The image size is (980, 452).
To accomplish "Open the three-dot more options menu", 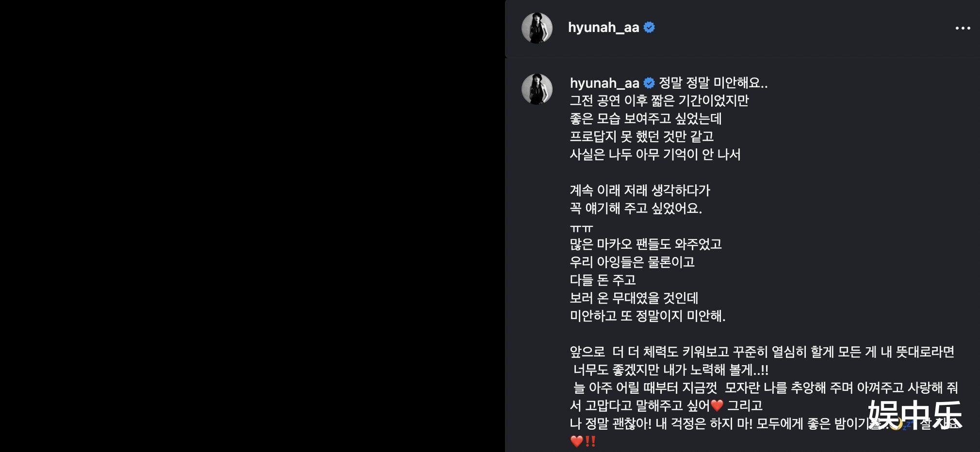I will click(963, 28).
